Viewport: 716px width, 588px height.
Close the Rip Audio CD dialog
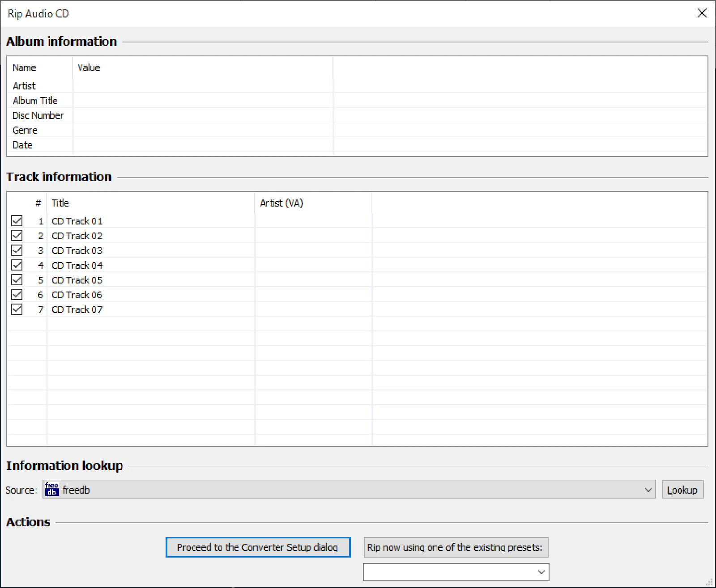pyautogui.click(x=702, y=13)
